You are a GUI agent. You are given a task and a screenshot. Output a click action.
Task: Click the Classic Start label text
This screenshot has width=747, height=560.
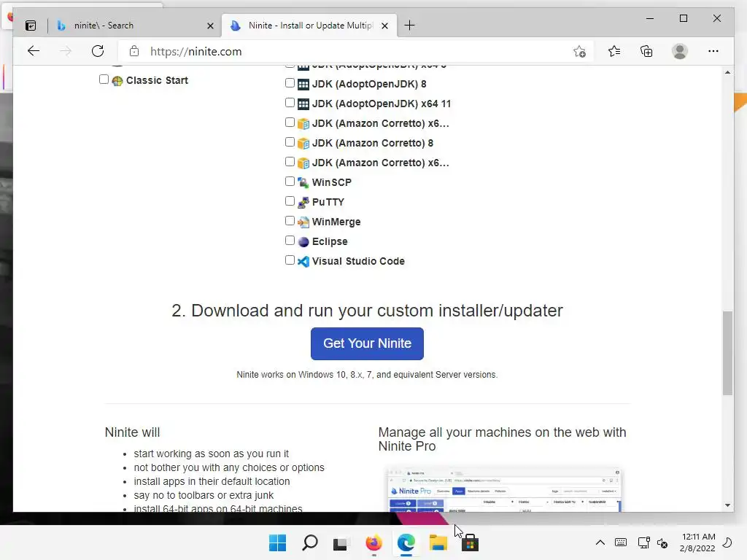coord(158,80)
